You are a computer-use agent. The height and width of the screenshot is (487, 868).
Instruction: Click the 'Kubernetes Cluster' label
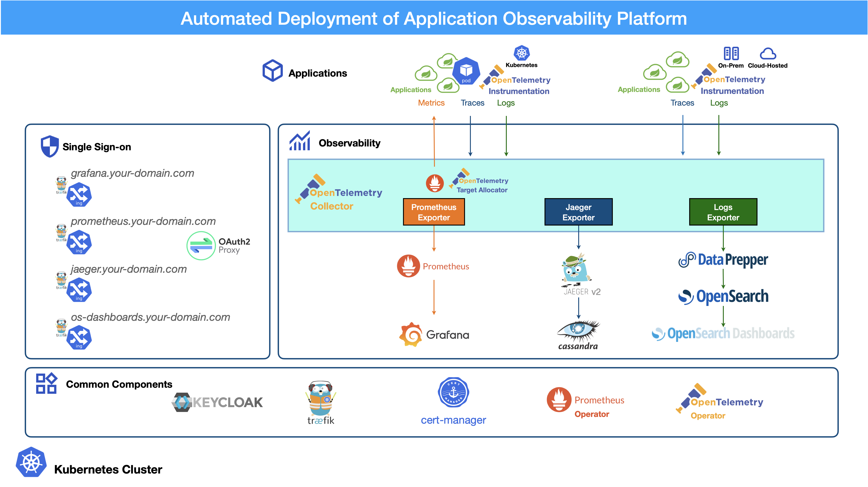108,469
